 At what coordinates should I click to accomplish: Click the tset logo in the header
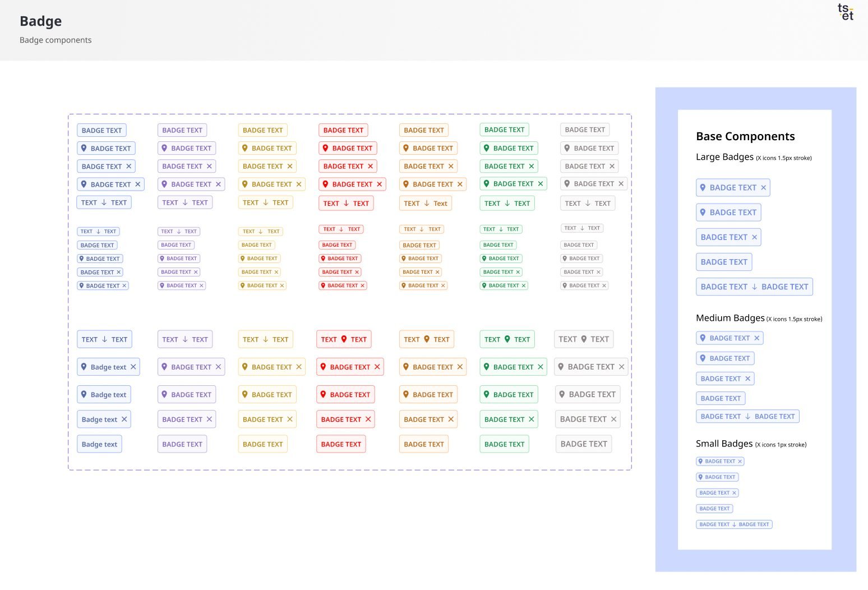pyautogui.click(x=846, y=12)
